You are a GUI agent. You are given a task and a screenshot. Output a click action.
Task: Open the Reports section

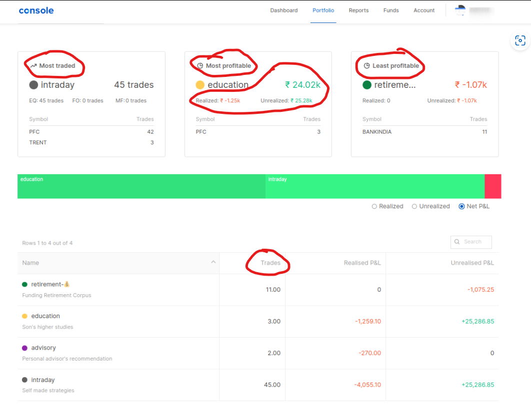(x=358, y=10)
